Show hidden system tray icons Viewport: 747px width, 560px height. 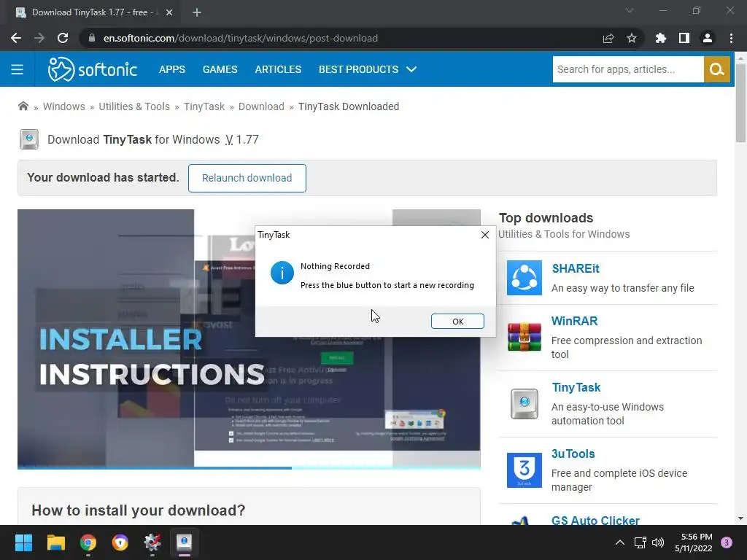[620, 542]
